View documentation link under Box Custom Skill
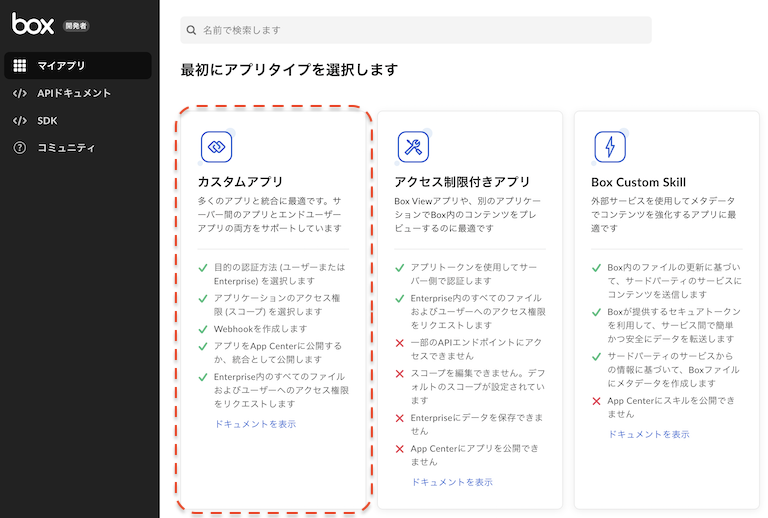Image resolution: width=768 pixels, height=518 pixels. 648,434
